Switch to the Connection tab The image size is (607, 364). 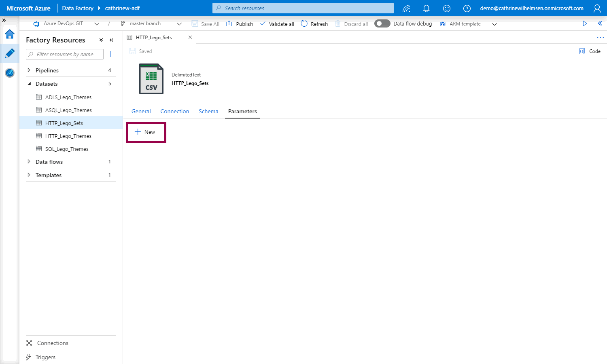174,111
